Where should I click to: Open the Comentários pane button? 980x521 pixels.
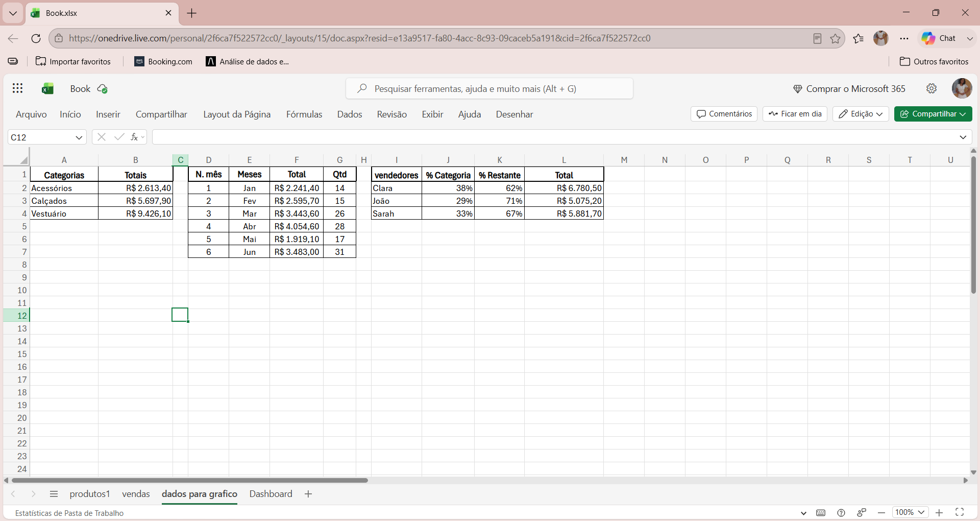tap(724, 114)
